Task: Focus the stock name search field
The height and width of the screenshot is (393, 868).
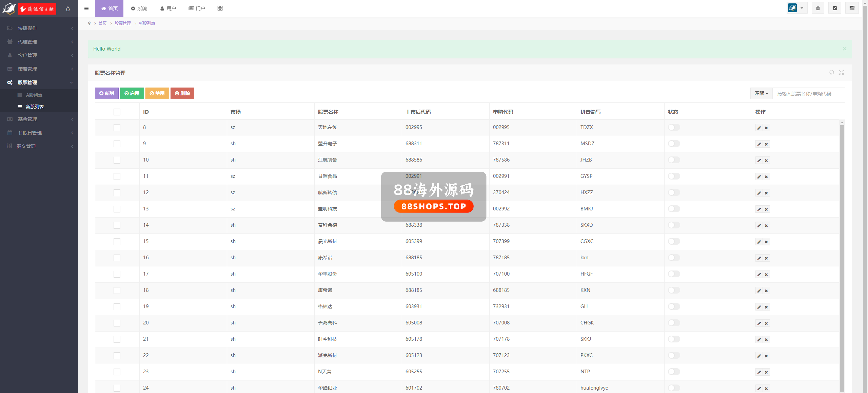Action: tap(808, 93)
